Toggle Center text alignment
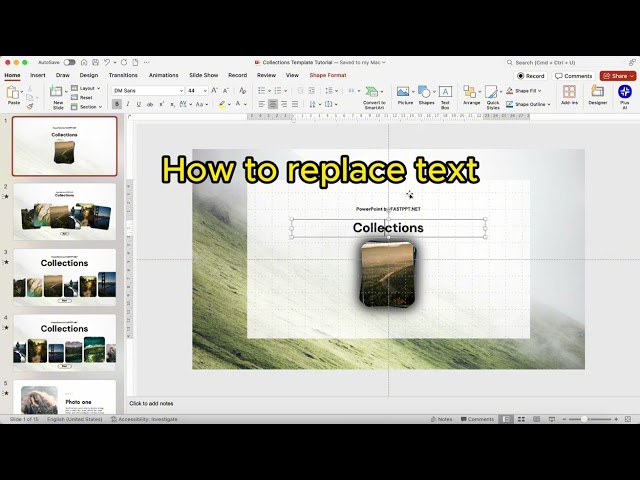The width and height of the screenshot is (640, 480). click(x=273, y=104)
